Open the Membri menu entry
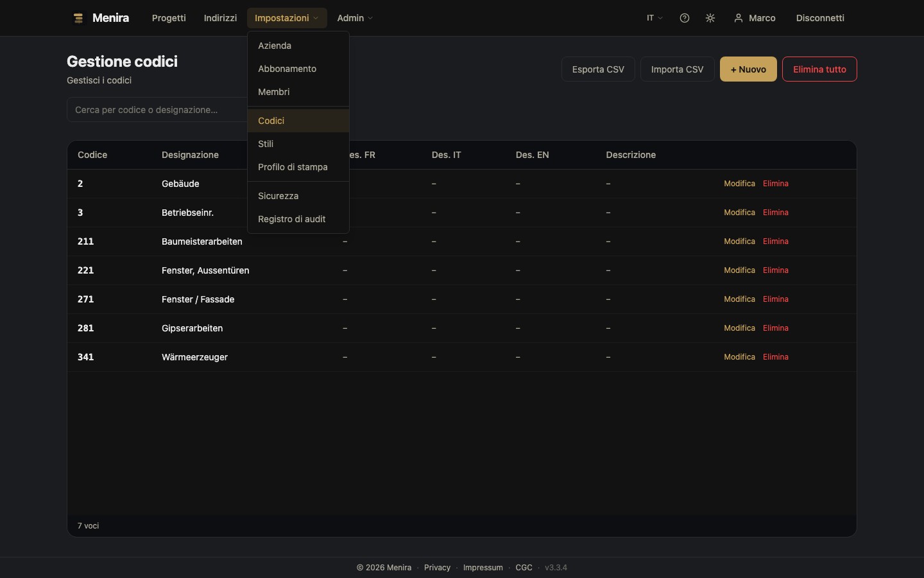 (298, 92)
